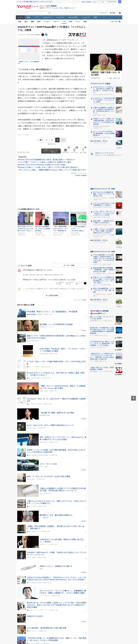Select the ライブ main tab
The width and height of the screenshot is (138, 644).
37,17
